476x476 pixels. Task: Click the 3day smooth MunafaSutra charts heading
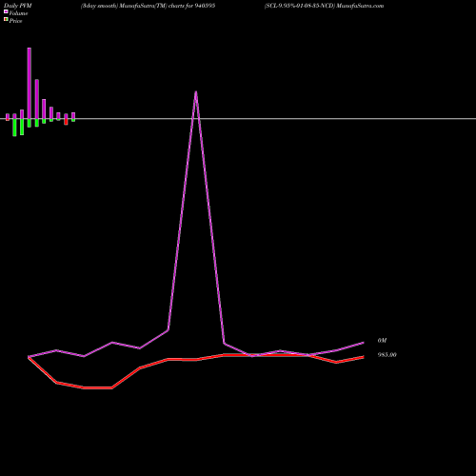[148, 6]
